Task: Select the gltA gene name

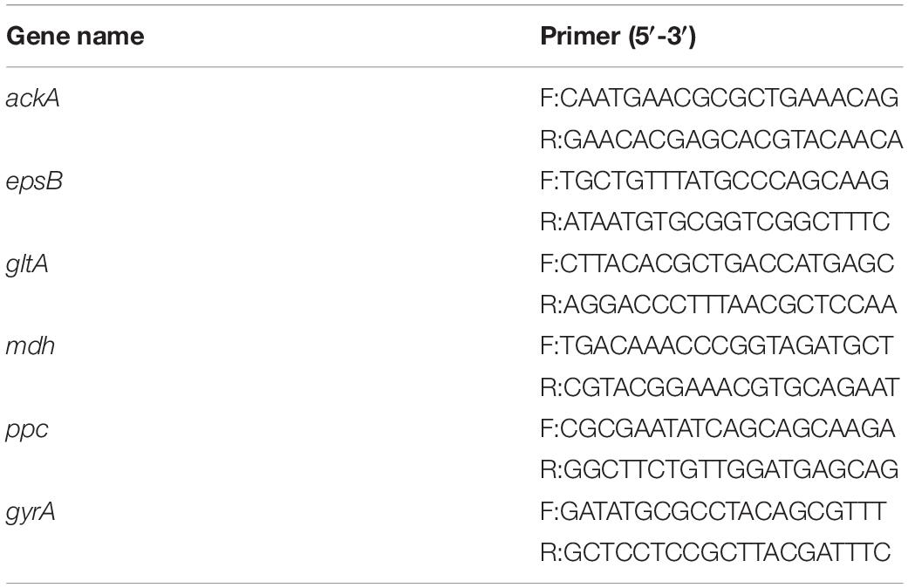Action: [27, 264]
